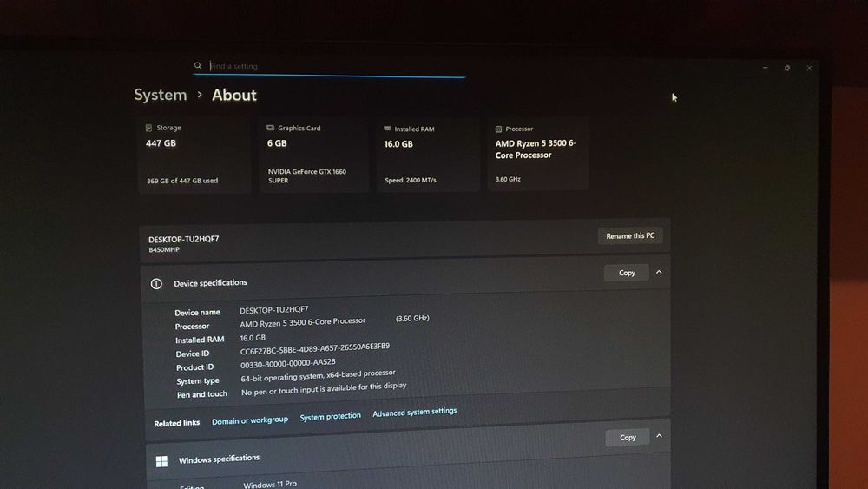Click the NVIDIA GeForce GTX 1660 SUPER text
Image resolution: width=868 pixels, height=489 pixels.
click(307, 175)
